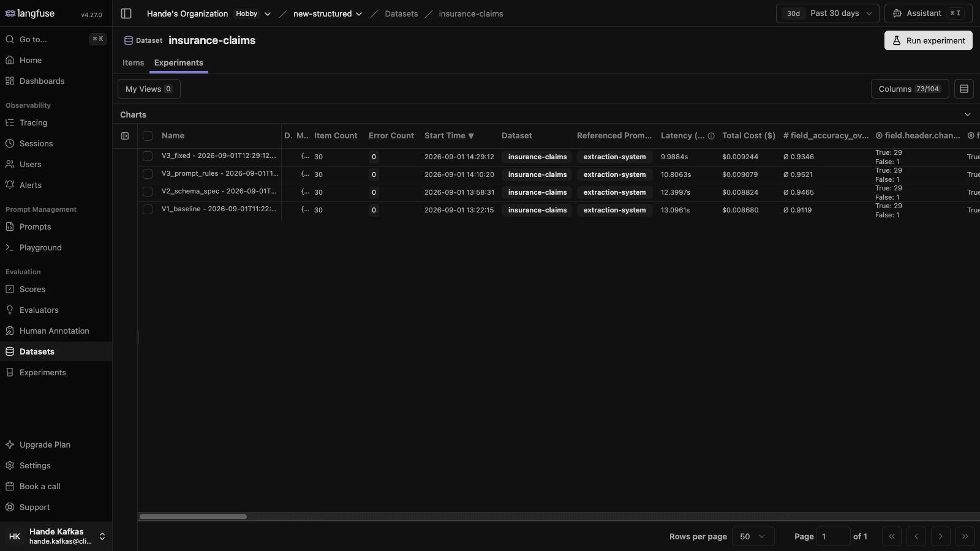The width and height of the screenshot is (980, 551).
Task: Toggle the sidebar panel icon
Action: [126, 13]
